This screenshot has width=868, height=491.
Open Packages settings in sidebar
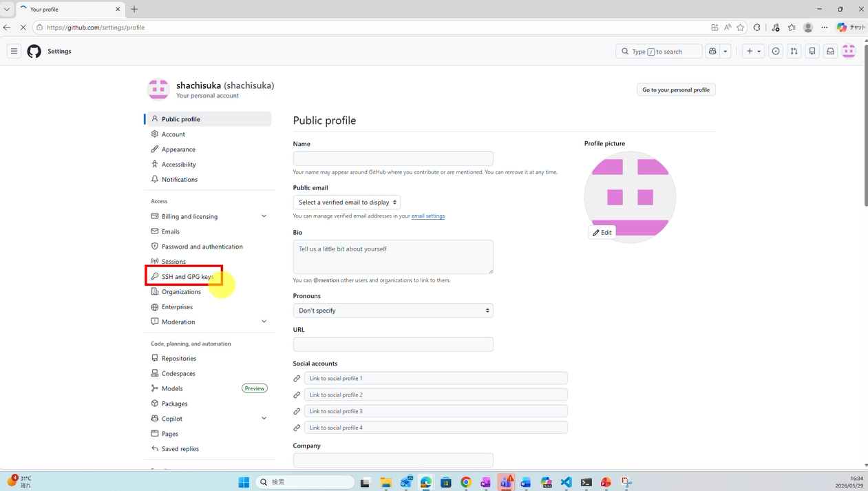click(x=209, y=404)
